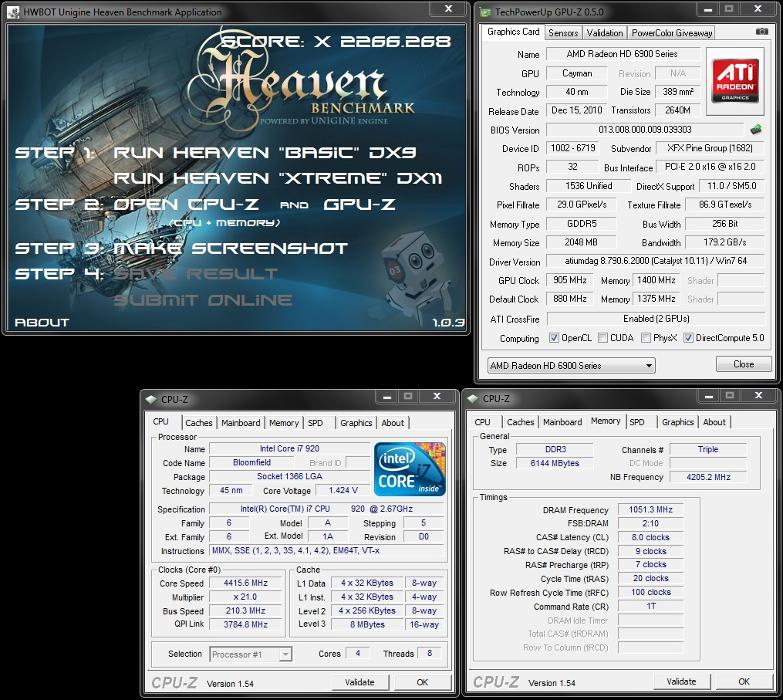Click the BIOS Version field value
The width and height of the screenshot is (783, 700).
click(645, 130)
